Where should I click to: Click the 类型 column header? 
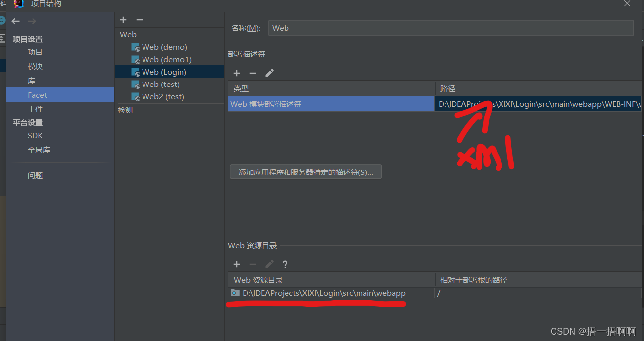tap(332, 89)
